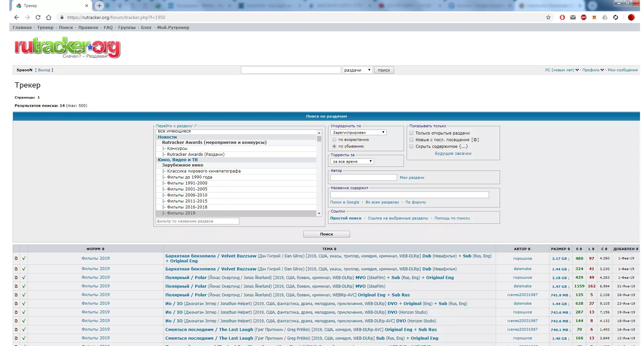Click the green checkmark in the 2.17 GB row
644x346 pixels.
coord(24,258)
